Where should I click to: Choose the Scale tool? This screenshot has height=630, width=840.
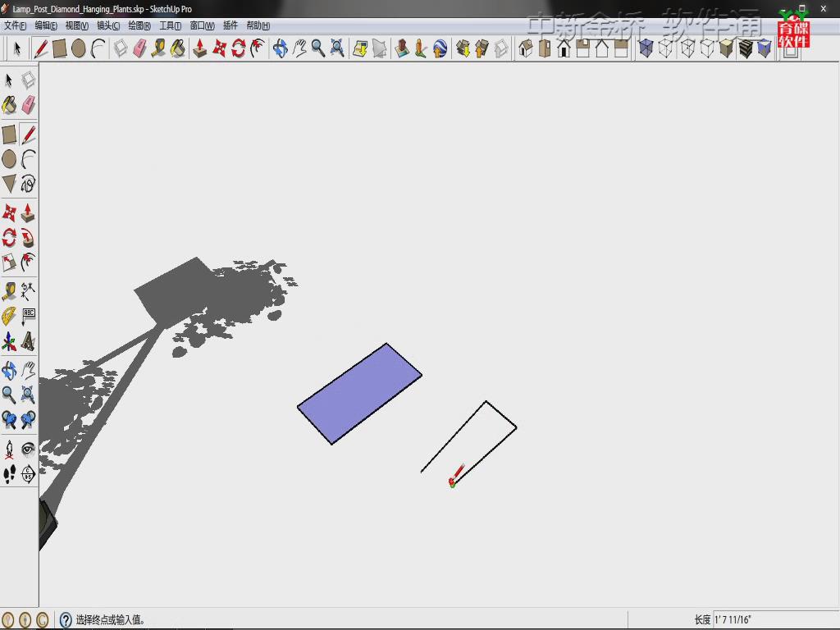coord(9,262)
